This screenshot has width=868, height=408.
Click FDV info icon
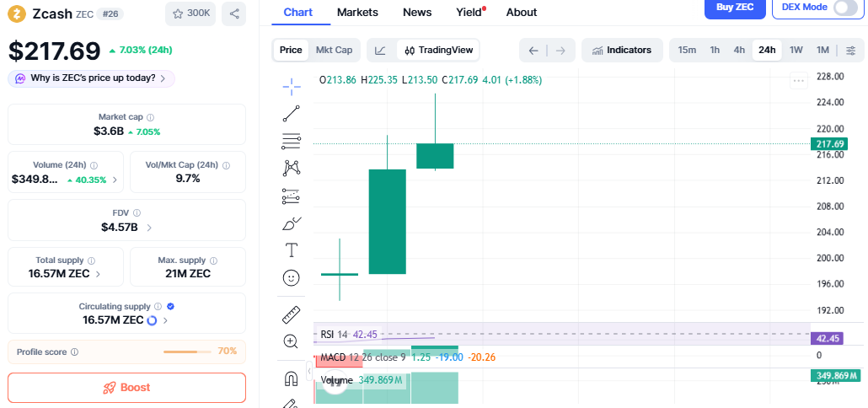(x=137, y=212)
